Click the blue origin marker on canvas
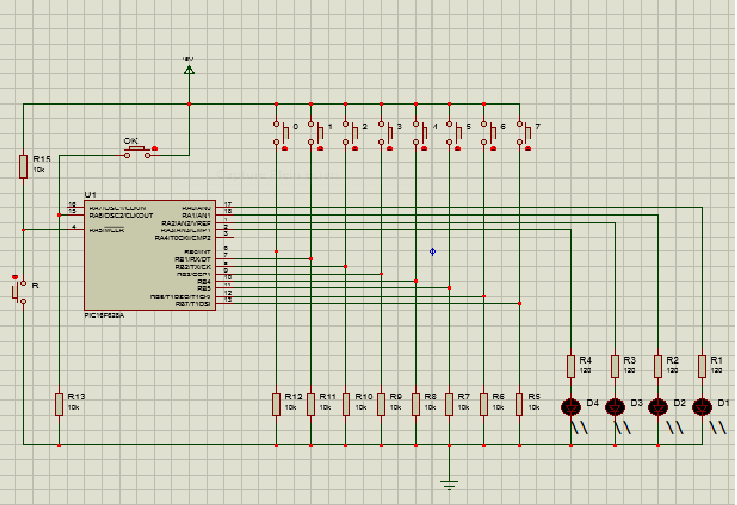The width and height of the screenshot is (737, 505). click(x=432, y=251)
